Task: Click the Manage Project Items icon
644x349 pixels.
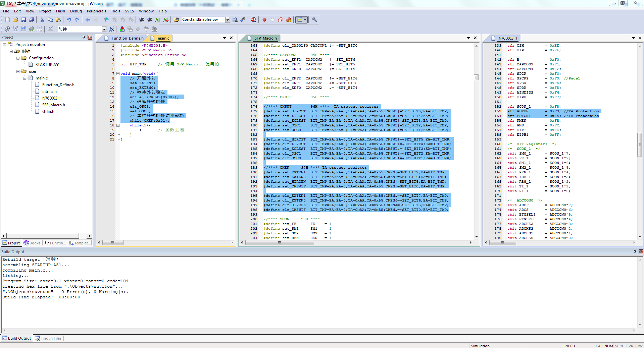Action: coord(122,29)
